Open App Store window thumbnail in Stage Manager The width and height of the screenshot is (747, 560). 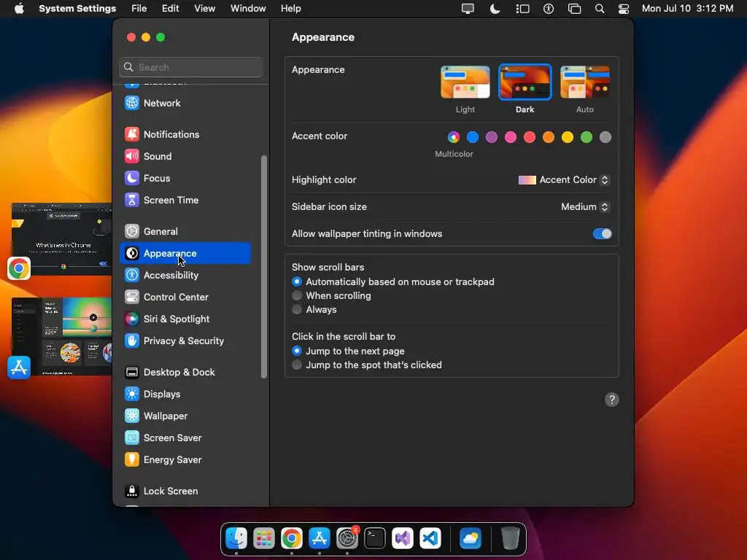click(61, 337)
